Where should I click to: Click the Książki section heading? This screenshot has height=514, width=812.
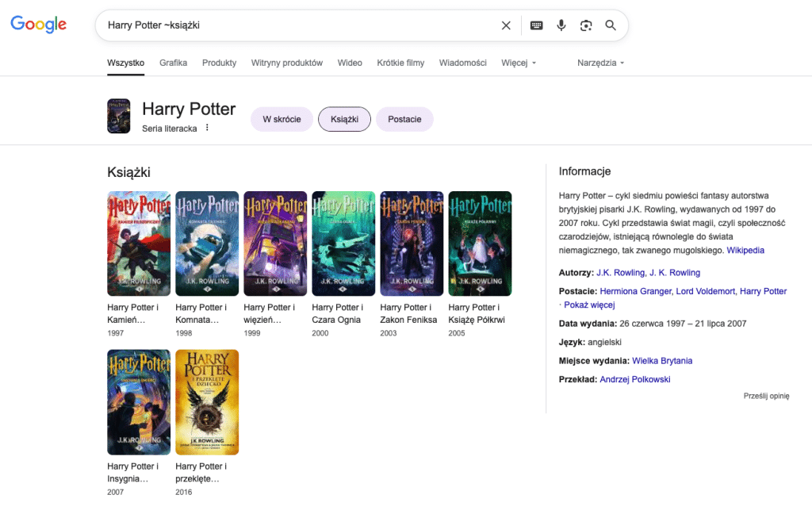129,173
